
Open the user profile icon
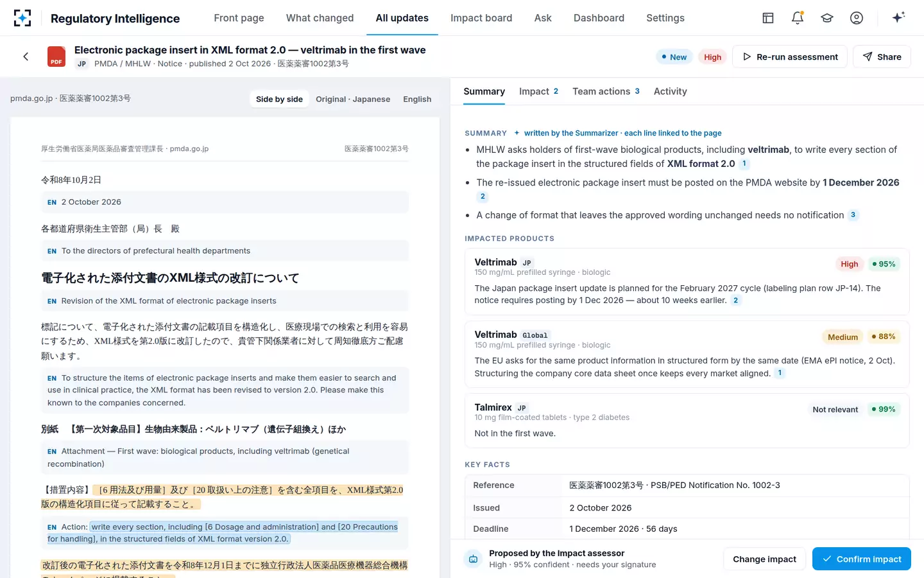pyautogui.click(x=857, y=18)
